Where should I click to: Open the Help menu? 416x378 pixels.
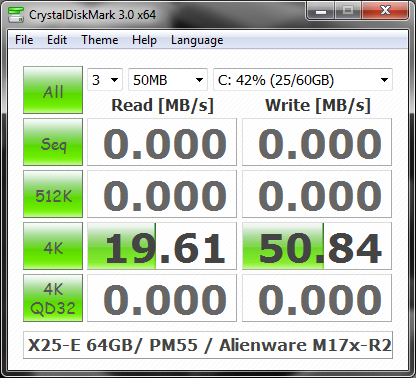(x=144, y=40)
